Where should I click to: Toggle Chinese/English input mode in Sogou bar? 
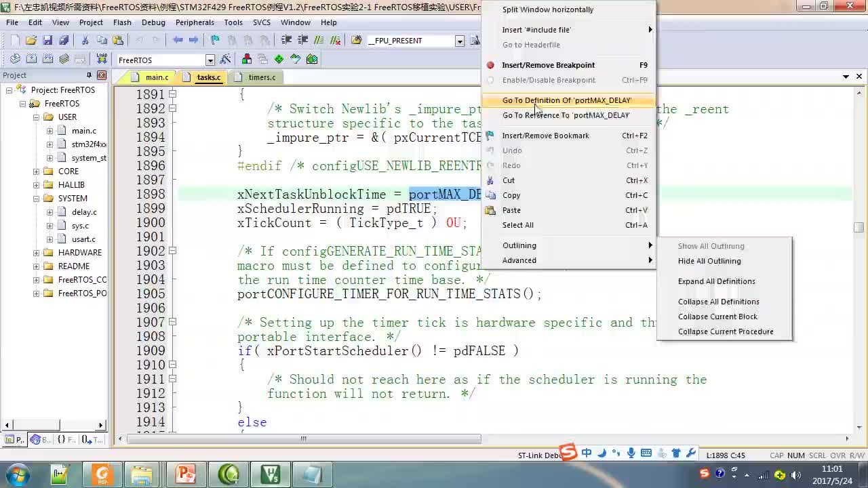587,453
